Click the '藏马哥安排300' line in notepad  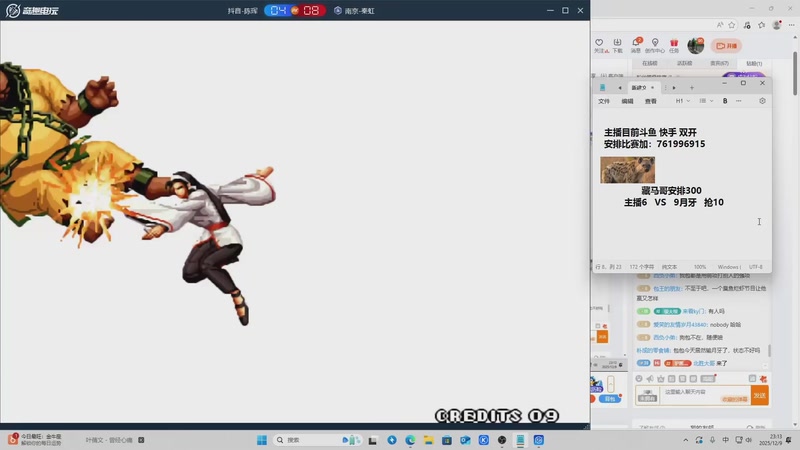tap(671, 190)
